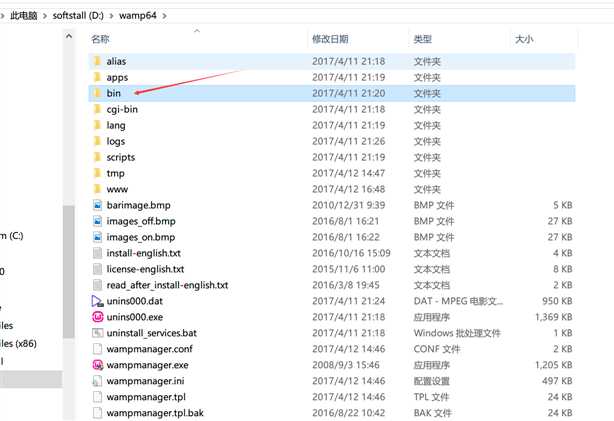Click the images_off.bmp image icon
Screen dimensions: 614x421
tap(98, 221)
